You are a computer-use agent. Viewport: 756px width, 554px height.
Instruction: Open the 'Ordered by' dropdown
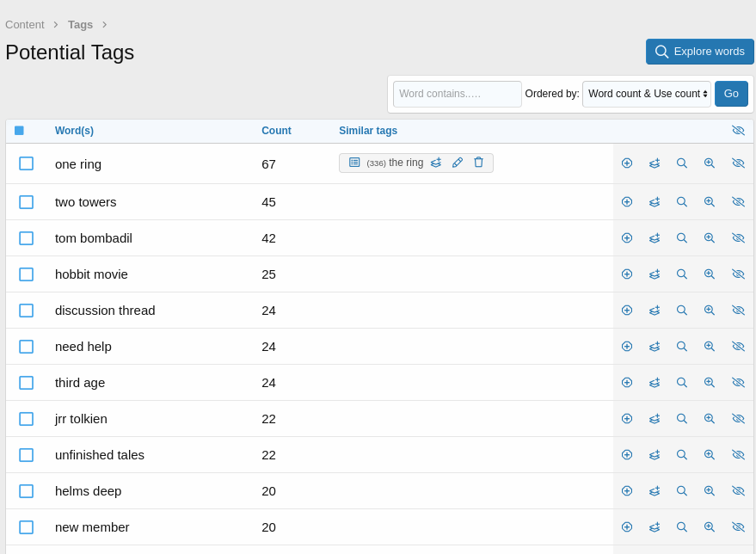point(647,94)
